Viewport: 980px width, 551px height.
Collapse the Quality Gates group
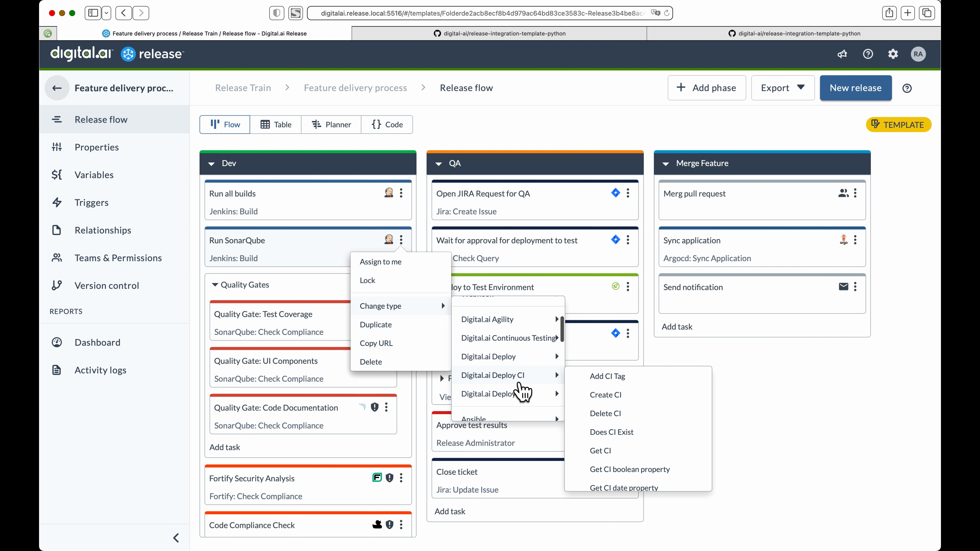pyautogui.click(x=215, y=285)
